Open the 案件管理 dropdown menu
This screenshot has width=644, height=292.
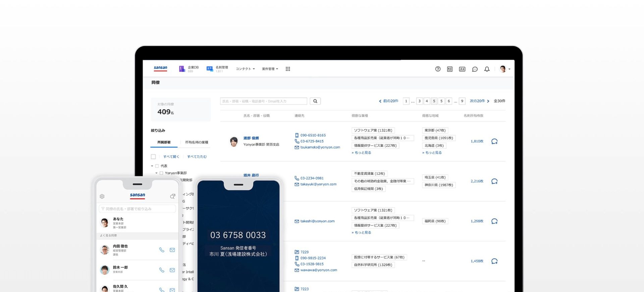click(270, 69)
